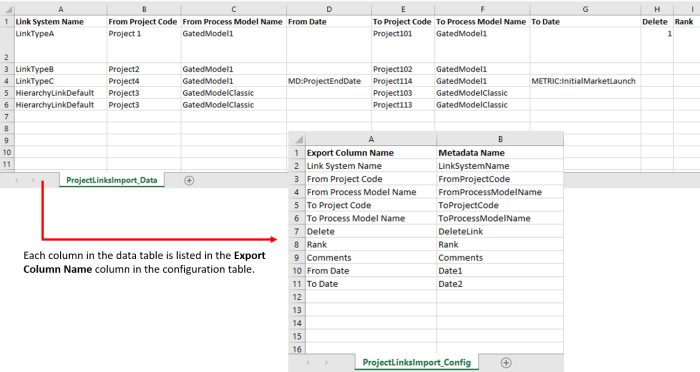Select 'Comments' cell in Export Column Name column
The width and height of the screenshot is (700, 372).
tap(371, 258)
